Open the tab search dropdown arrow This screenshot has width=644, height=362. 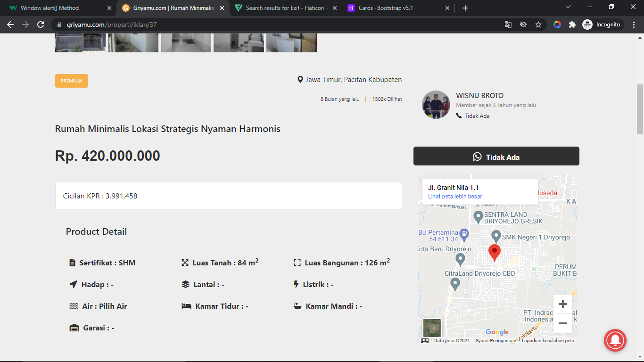coord(568,8)
